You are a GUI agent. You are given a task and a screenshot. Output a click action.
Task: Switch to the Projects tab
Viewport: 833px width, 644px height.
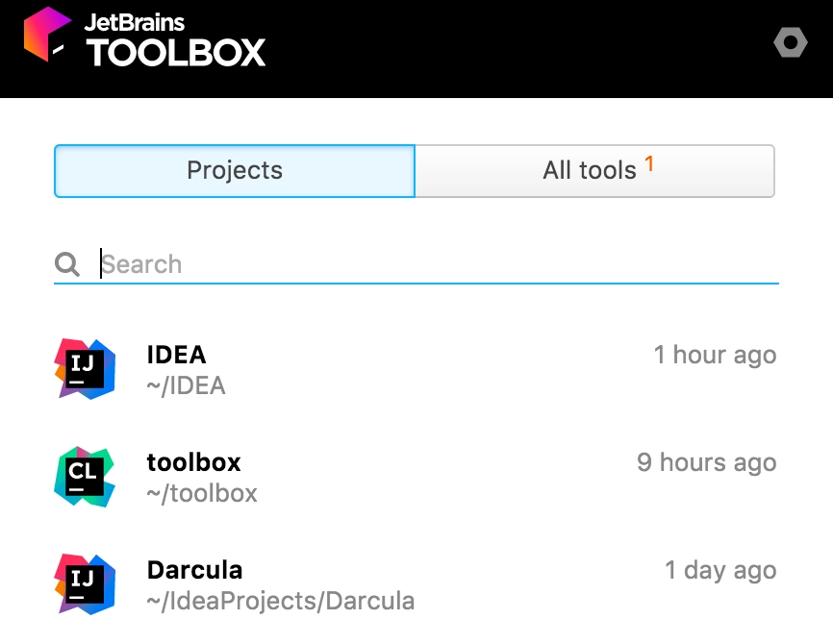coord(235,170)
